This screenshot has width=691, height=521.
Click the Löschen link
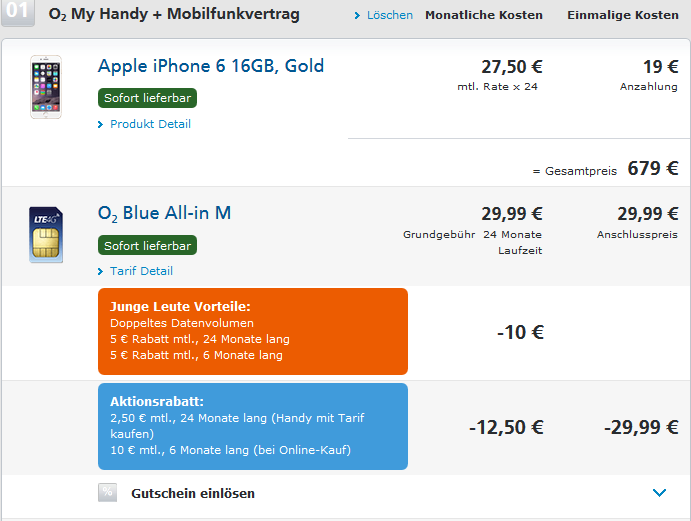point(390,15)
